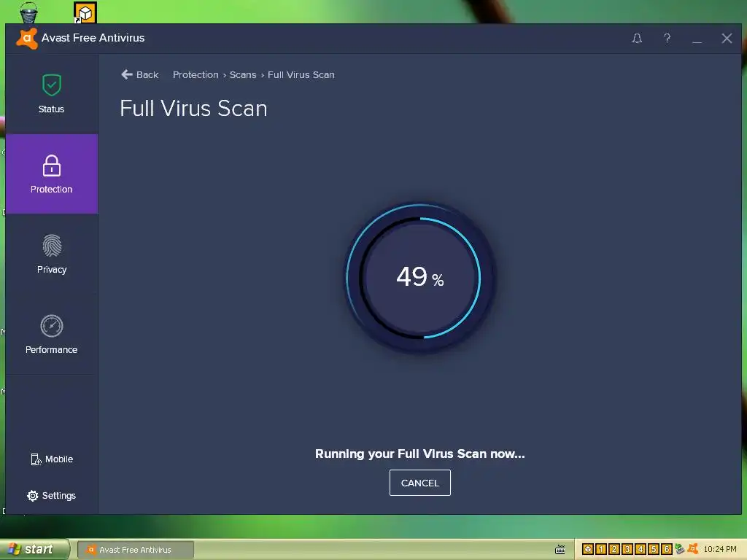Click tray icon numbered 2

click(x=614, y=550)
